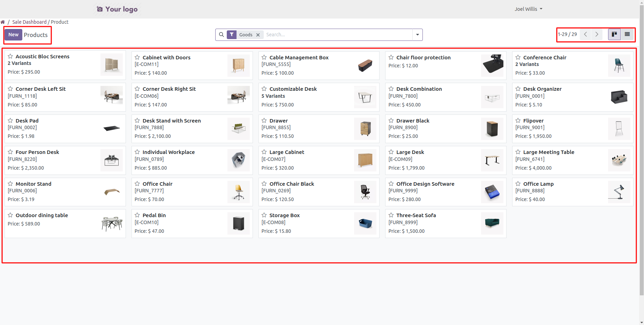Expand the search options dropdown arrow

[417, 35]
